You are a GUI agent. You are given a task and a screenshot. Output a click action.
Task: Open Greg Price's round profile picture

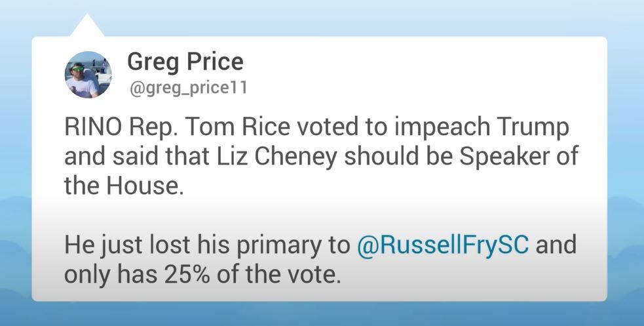(x=88, y=75)
